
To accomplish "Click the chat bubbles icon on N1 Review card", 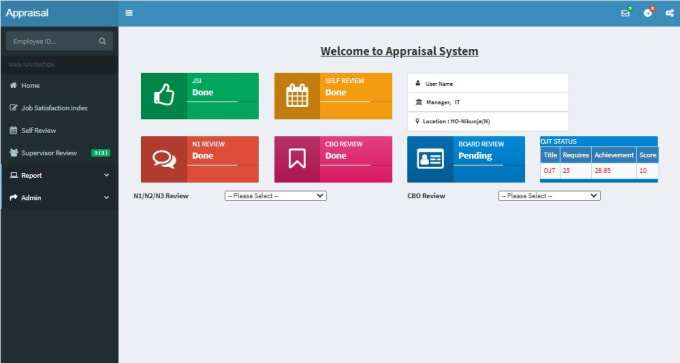I will (x=164, y=159).
